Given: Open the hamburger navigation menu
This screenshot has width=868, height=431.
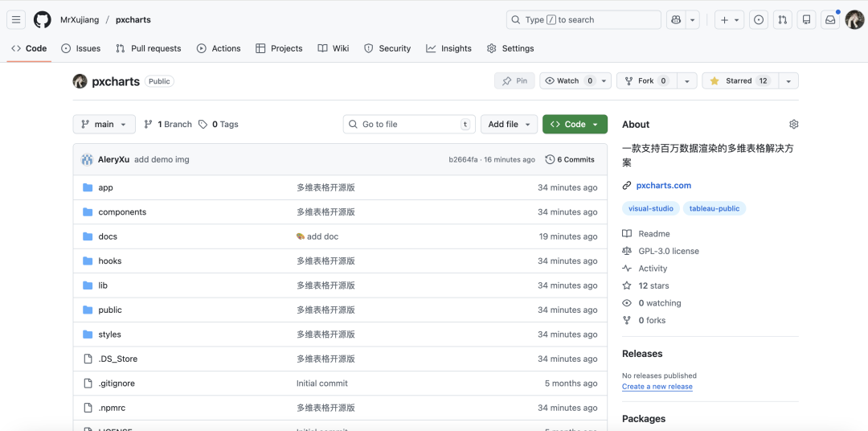Looking at the screenshot, I should 16,20.
